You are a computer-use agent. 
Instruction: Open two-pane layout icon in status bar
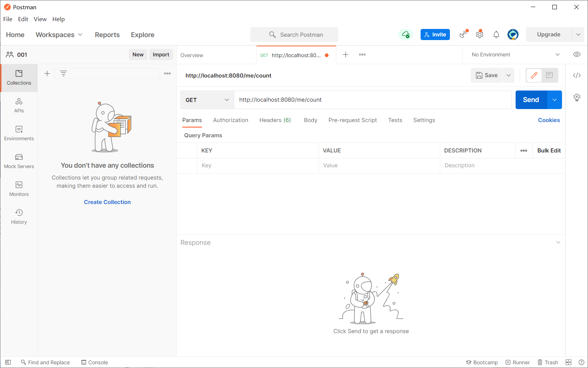[x=568, y=362]
